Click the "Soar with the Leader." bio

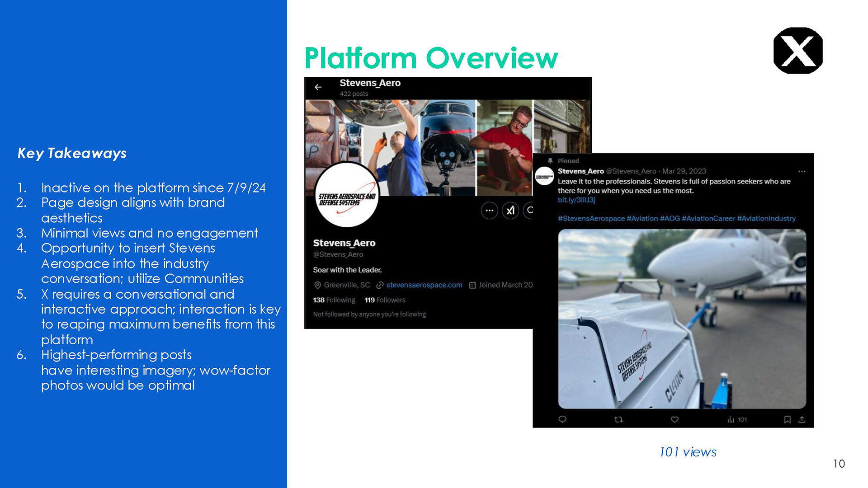pyautogui.click(x=347, y=270)
